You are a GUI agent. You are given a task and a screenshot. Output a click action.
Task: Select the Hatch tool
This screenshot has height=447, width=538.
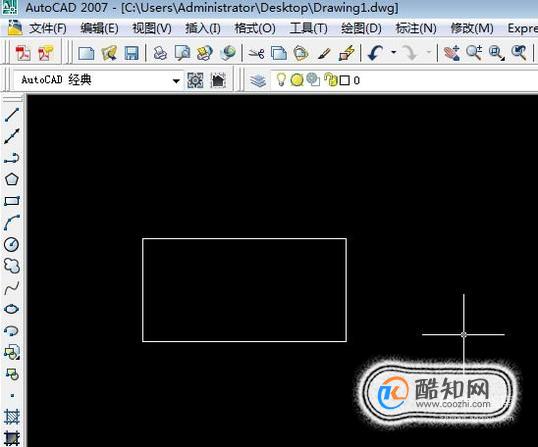[x=12, y=417]
